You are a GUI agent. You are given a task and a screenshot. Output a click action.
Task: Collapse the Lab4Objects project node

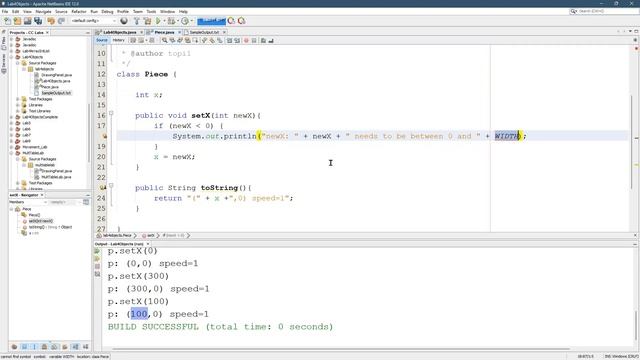tap(12, 57)
